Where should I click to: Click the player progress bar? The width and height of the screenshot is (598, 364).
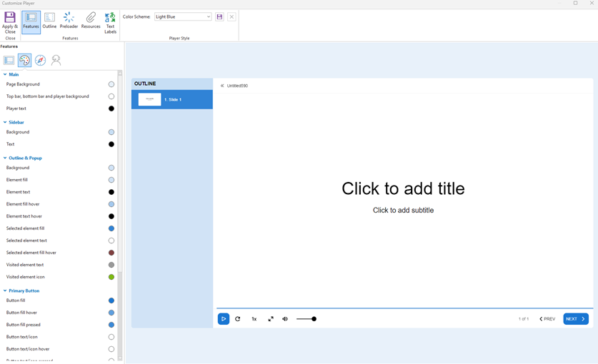pyautogui.click(x=404, y=308)
